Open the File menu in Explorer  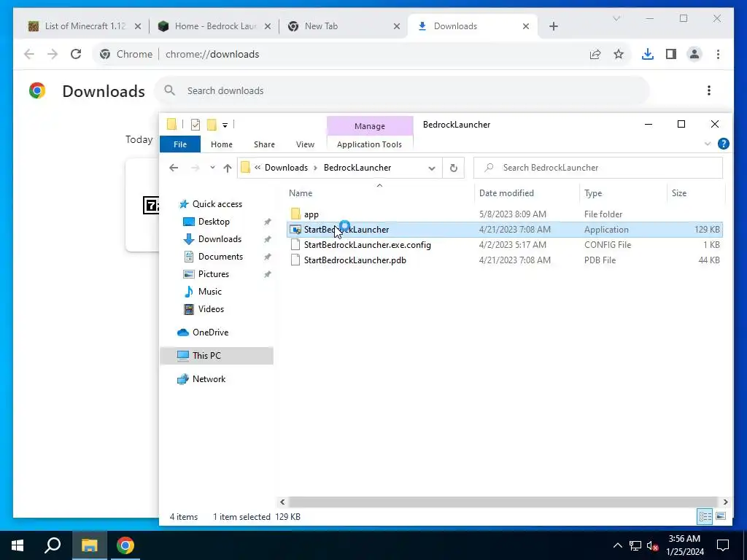[x=180, y=144]
